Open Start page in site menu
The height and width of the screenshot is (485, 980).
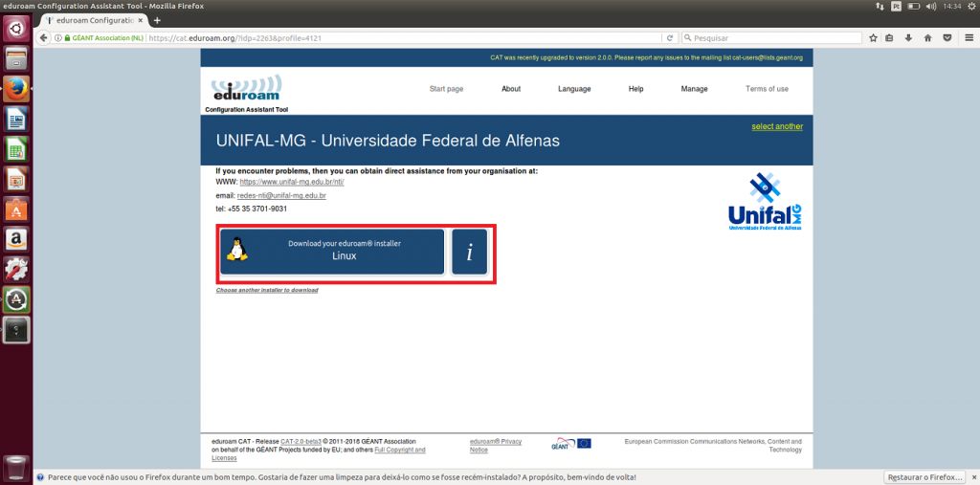pos(446,89)
